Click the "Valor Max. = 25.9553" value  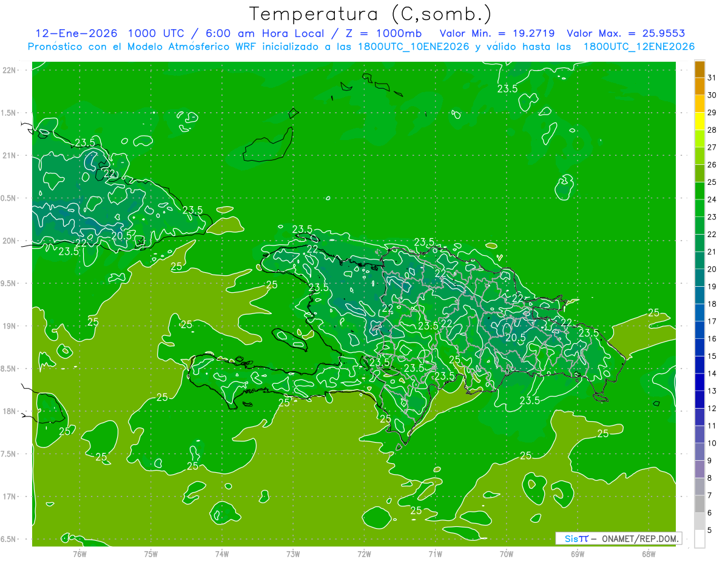[626, 33]
